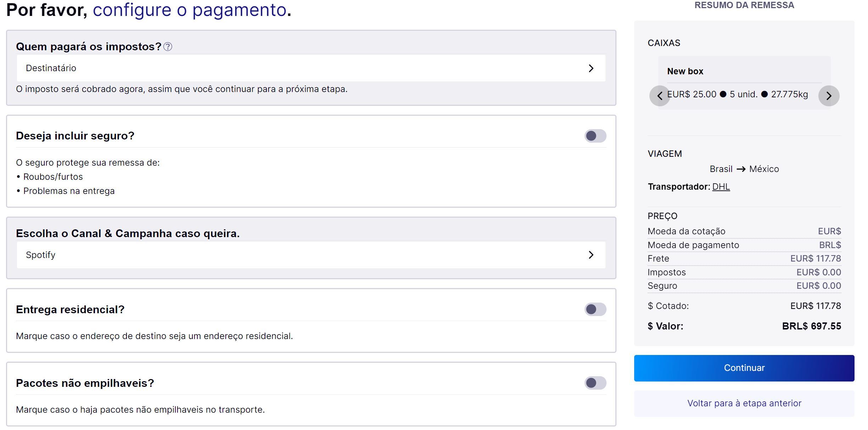Click chevron arrow in Spotify field
Image resolution: width=868 pixels, height=430 pixels.
591,255
